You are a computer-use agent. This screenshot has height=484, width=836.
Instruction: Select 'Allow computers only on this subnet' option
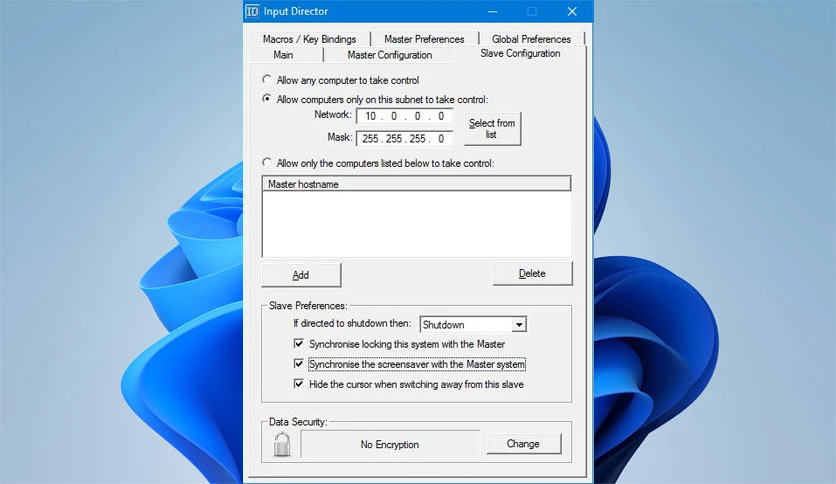click(267, 99)
